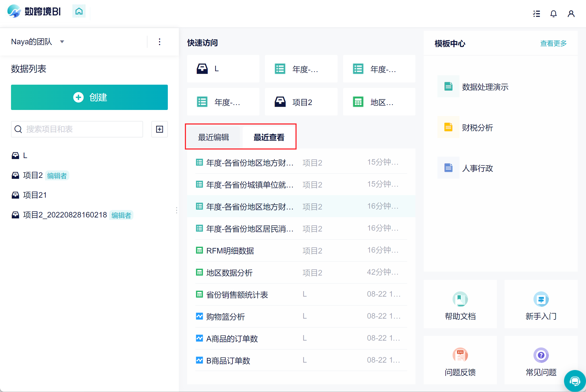Open project 项目2_20220828160218 in the list
586x392 pixels.
65,215
